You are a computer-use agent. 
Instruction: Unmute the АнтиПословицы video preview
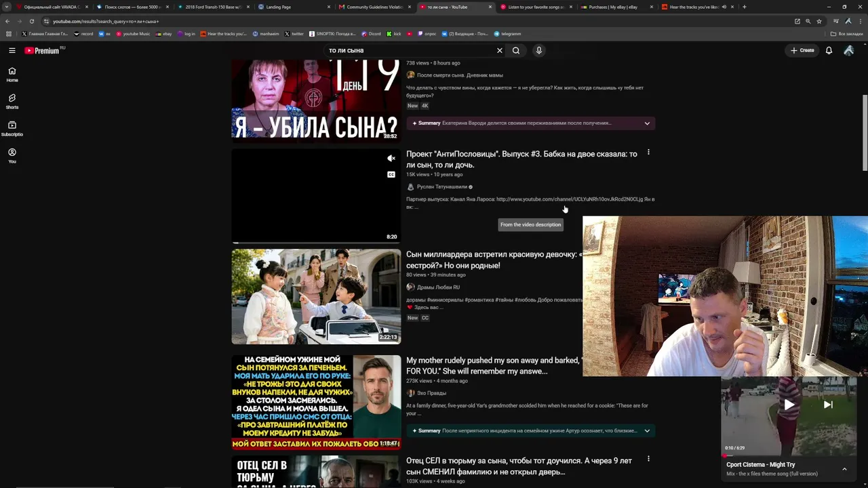[391, 159]
